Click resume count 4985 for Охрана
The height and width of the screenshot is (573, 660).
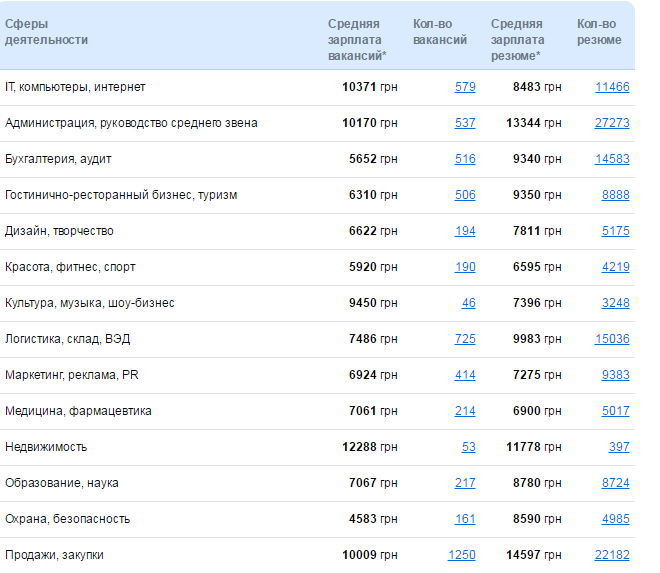pyautogui.click(x=615, y=519)
